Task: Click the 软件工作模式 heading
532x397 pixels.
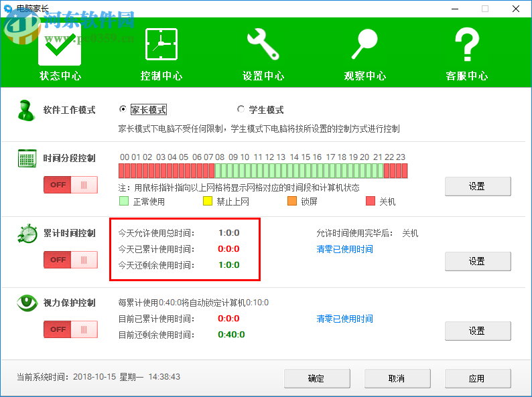Action: pos(69,110)
